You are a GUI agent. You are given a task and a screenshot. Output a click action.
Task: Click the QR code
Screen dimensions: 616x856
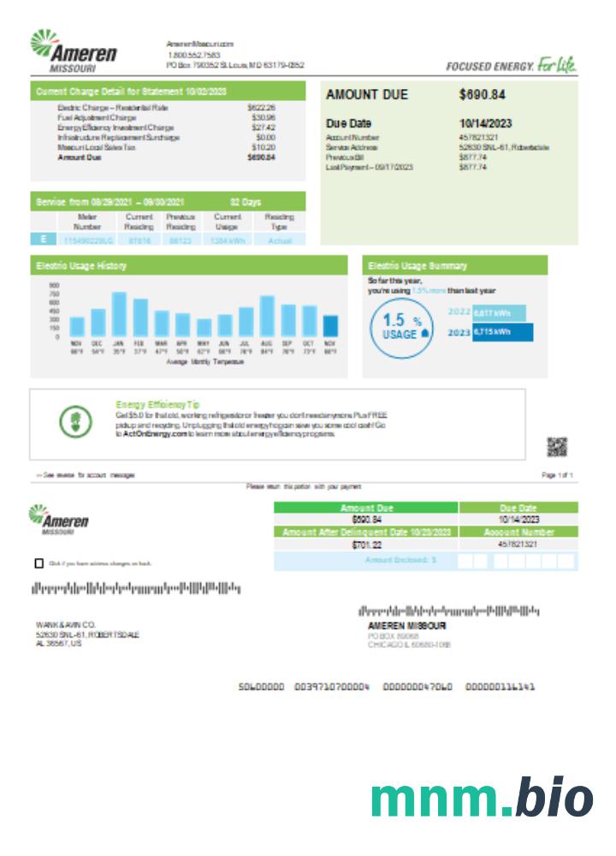coord(557,446)
